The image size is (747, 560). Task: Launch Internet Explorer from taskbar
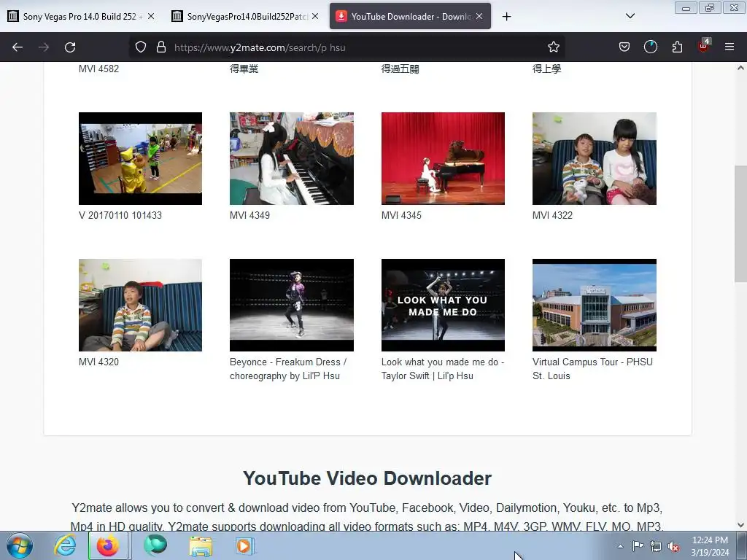click(65, 545)
